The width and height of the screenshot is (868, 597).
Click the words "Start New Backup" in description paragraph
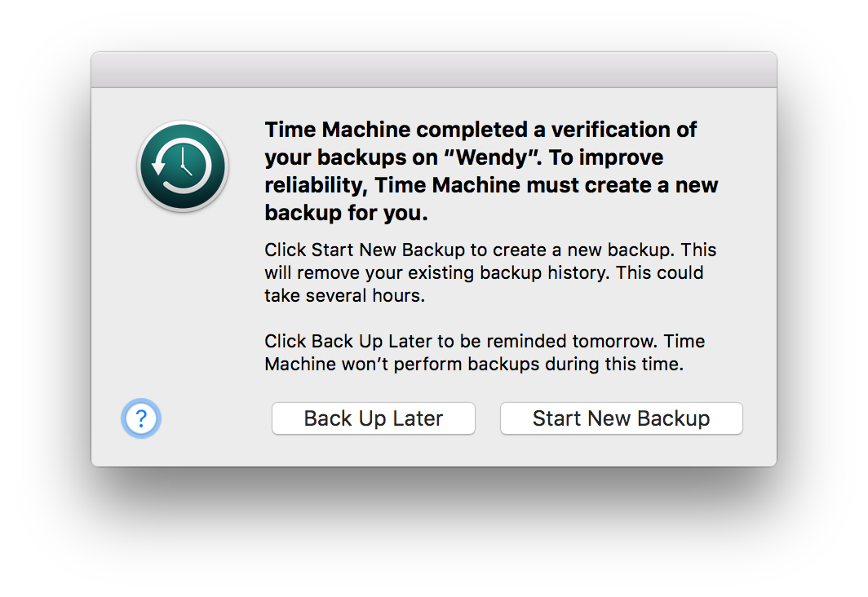point(388,250)
